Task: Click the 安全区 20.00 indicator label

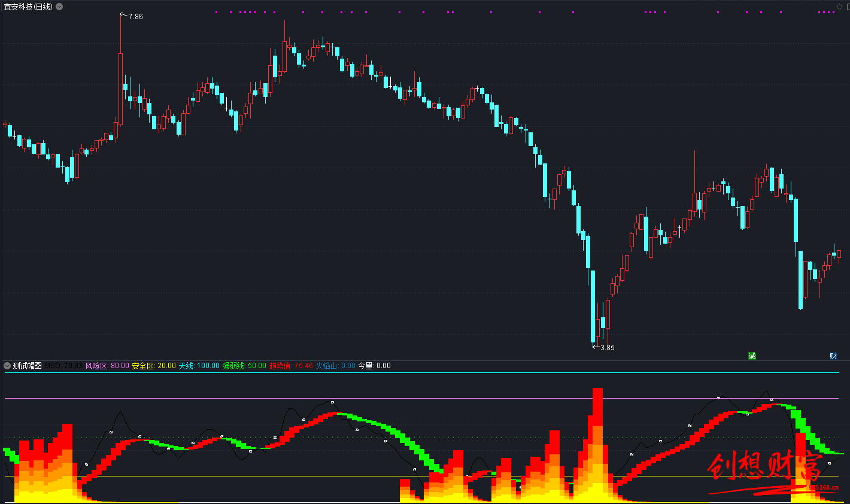Action: pyautogui.click(x=154, y=366)
